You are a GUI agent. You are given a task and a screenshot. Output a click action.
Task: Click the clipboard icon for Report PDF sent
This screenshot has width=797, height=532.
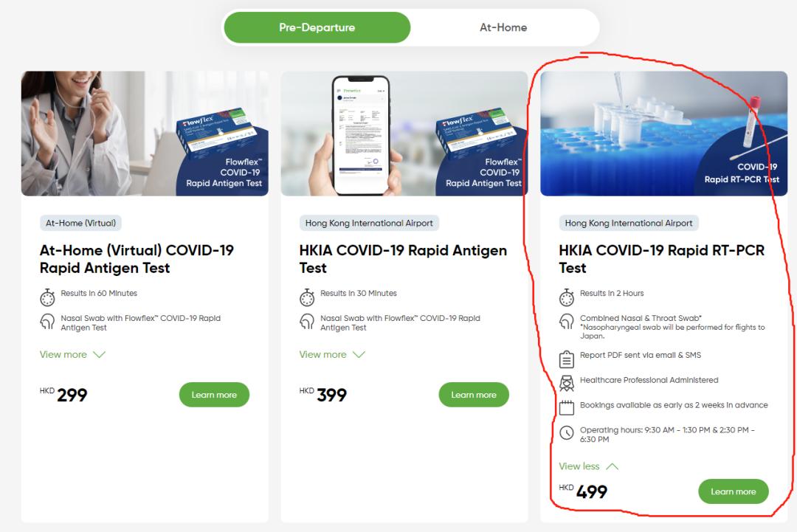coord(567,359)
